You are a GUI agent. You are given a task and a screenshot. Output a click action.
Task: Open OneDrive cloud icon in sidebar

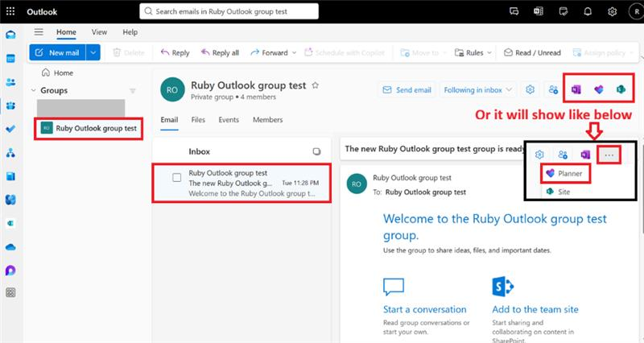pyautogui.click(x=10, y=247)
